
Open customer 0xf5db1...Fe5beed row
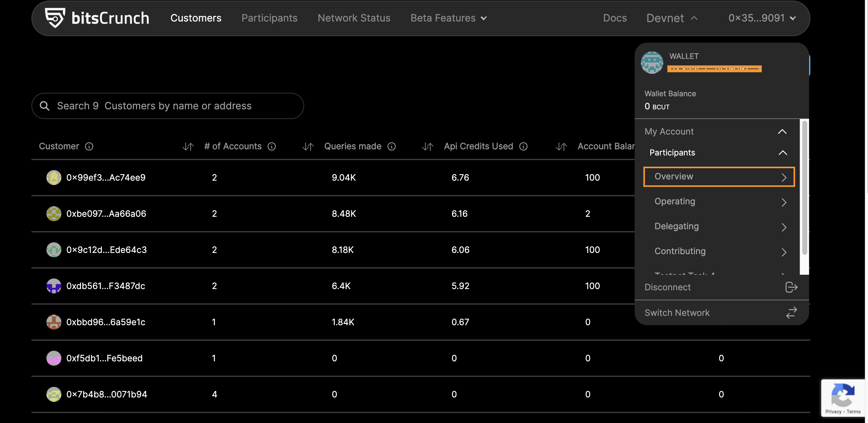pyautogui.click(x=421, y=358)
